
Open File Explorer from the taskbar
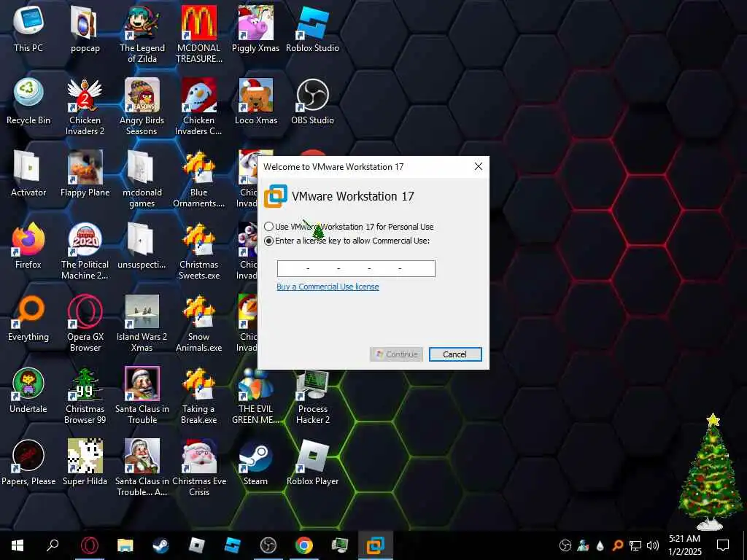125,545
